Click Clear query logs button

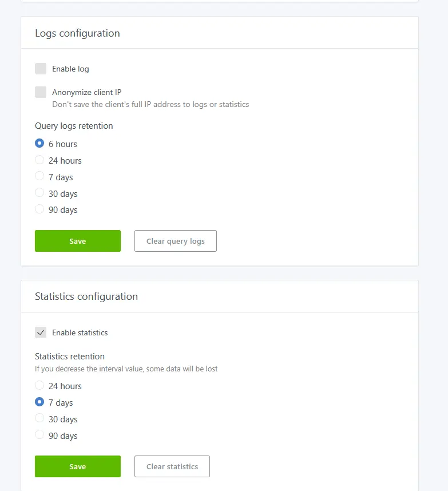click(176, 241)
